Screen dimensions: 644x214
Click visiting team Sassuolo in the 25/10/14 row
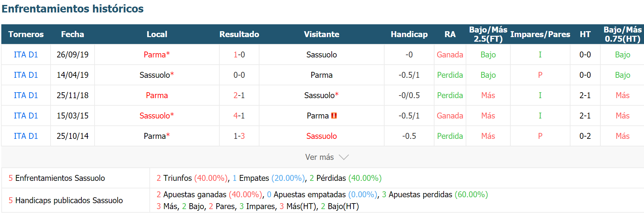tap(322, 136)
